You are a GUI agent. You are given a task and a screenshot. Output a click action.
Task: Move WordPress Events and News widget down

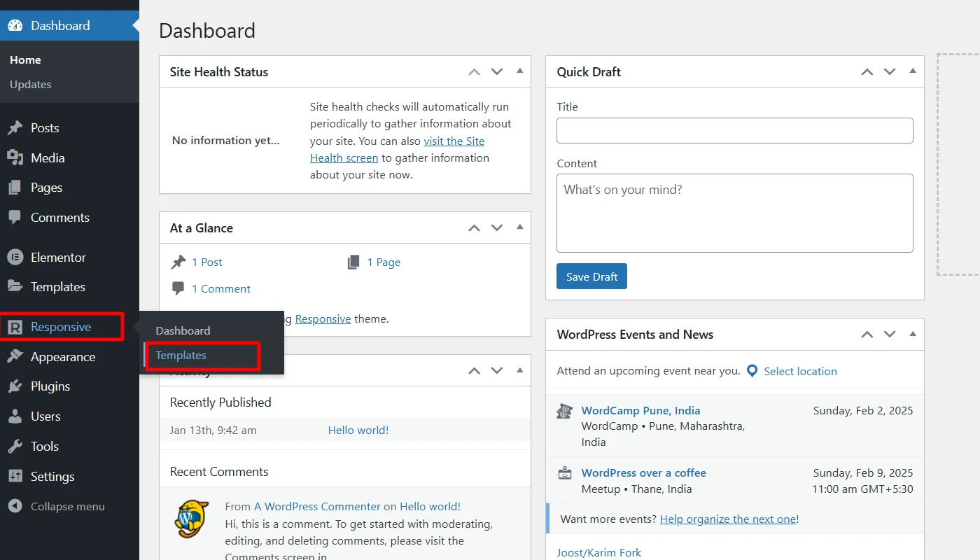890,335
